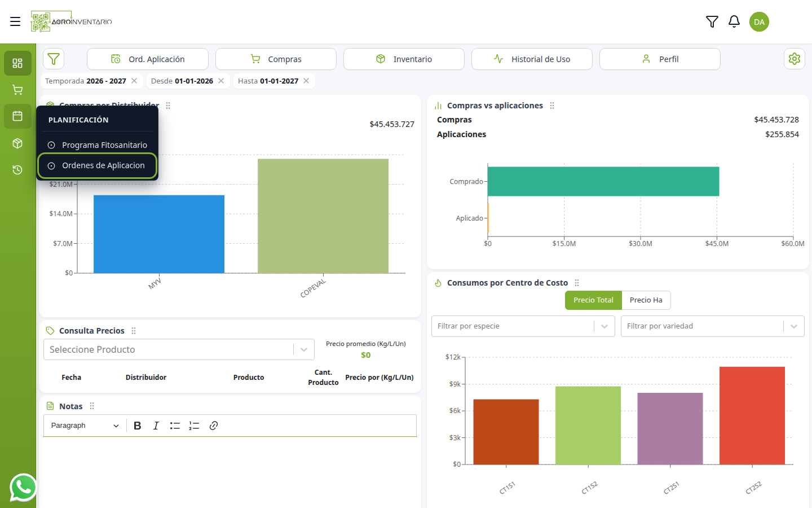Open the hamburger menu
Screen dimensions: 812x508
coord(15,21)
